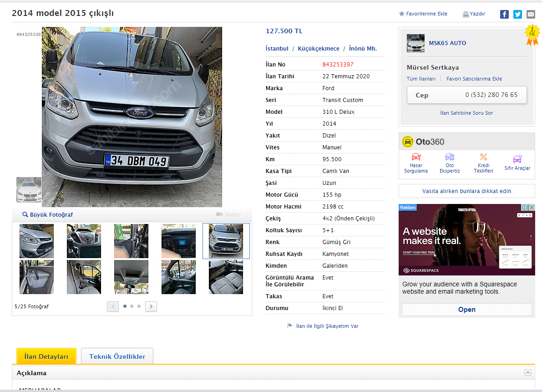Screen dimensions: 542x392
Task: Open Küçükçekmece district link
Action: point(319,48)
